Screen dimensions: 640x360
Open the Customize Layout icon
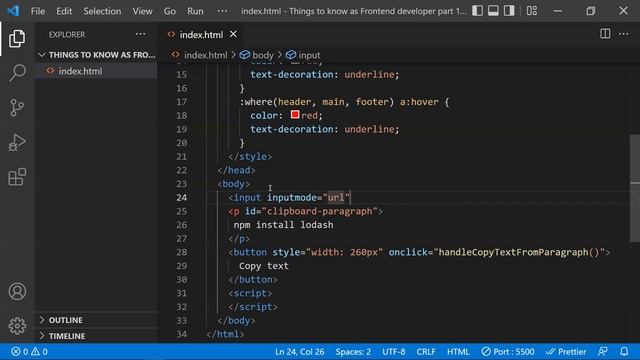click(x=531, y=11)
